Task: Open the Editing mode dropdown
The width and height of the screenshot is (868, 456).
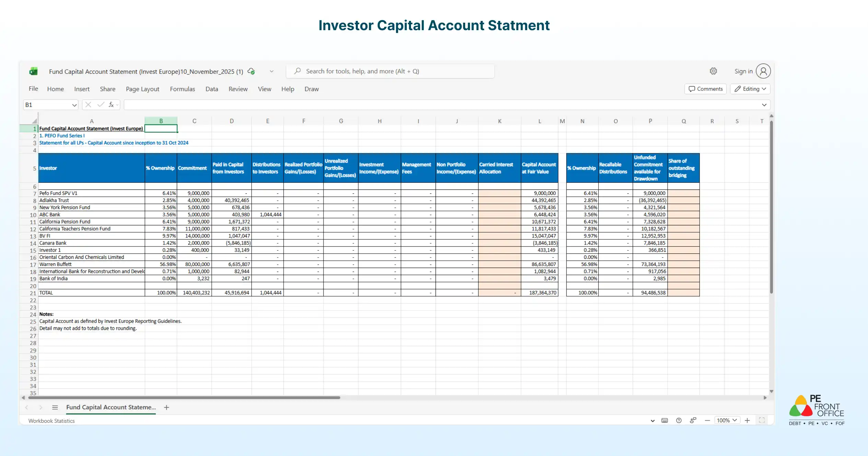Action: [x=750, y=89]
